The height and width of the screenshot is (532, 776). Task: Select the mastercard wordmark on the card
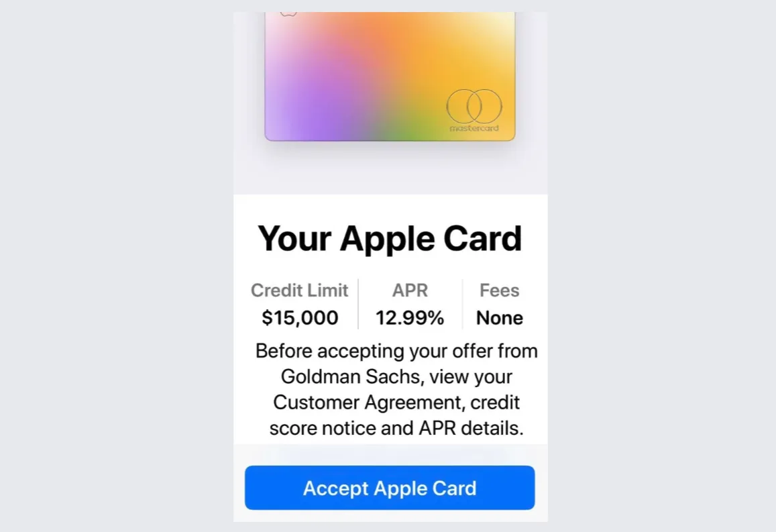[x=474, y=128]
